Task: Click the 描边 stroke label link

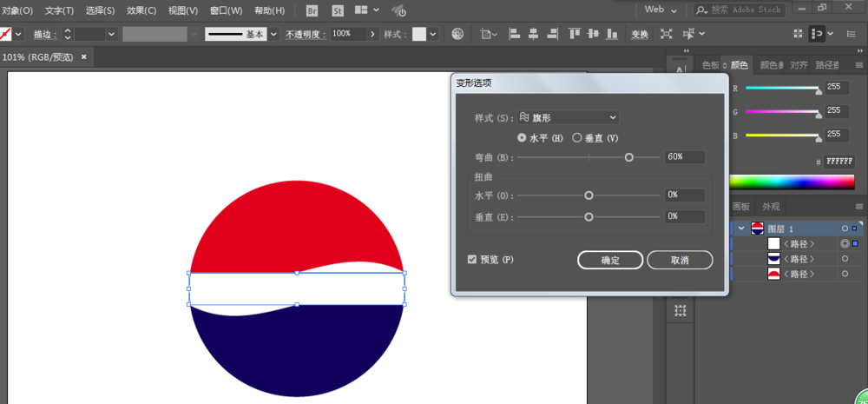Action: (x=45, y=35)
